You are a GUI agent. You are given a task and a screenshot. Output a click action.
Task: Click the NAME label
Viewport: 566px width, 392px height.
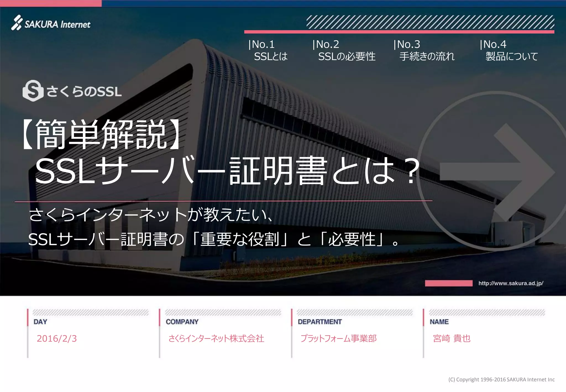pos(439,322)
